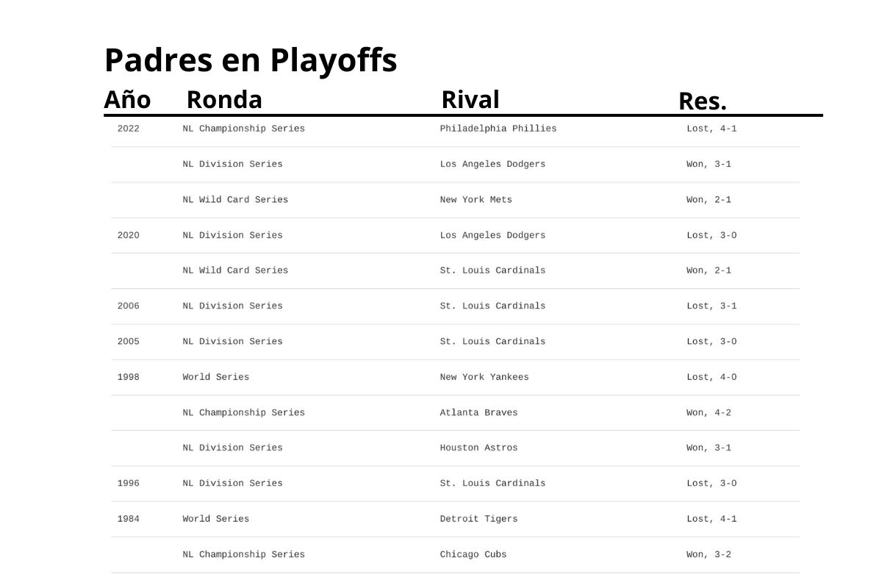The width and height of the screenshot is (882, 588).
Task: Select the Res. column header
Action: [x=703, y=101]
